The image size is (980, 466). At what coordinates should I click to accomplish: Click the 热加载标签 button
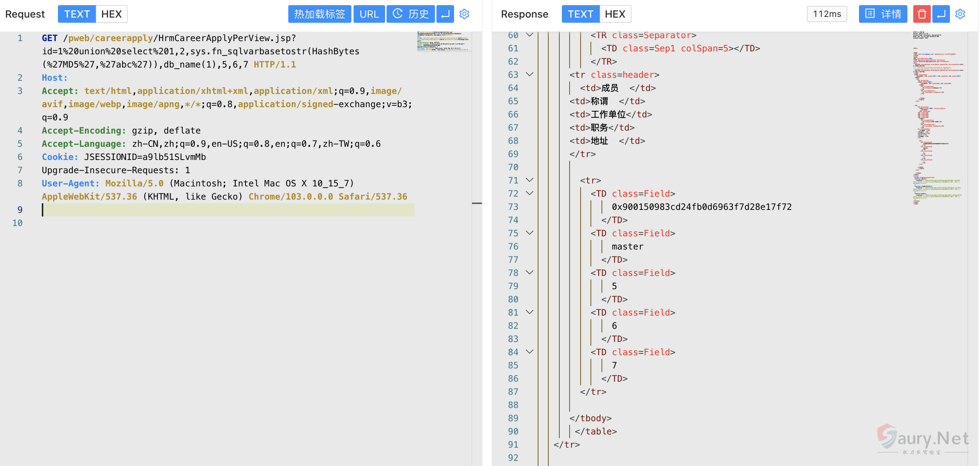319,14
